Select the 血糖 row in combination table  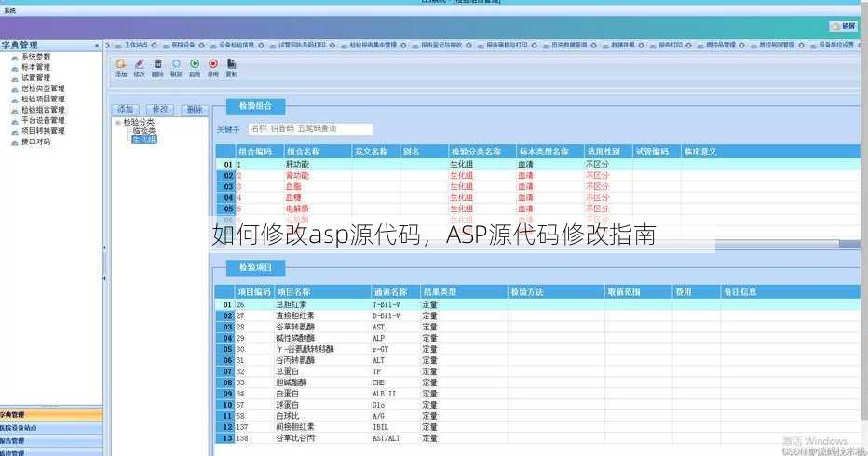[537, 197]
